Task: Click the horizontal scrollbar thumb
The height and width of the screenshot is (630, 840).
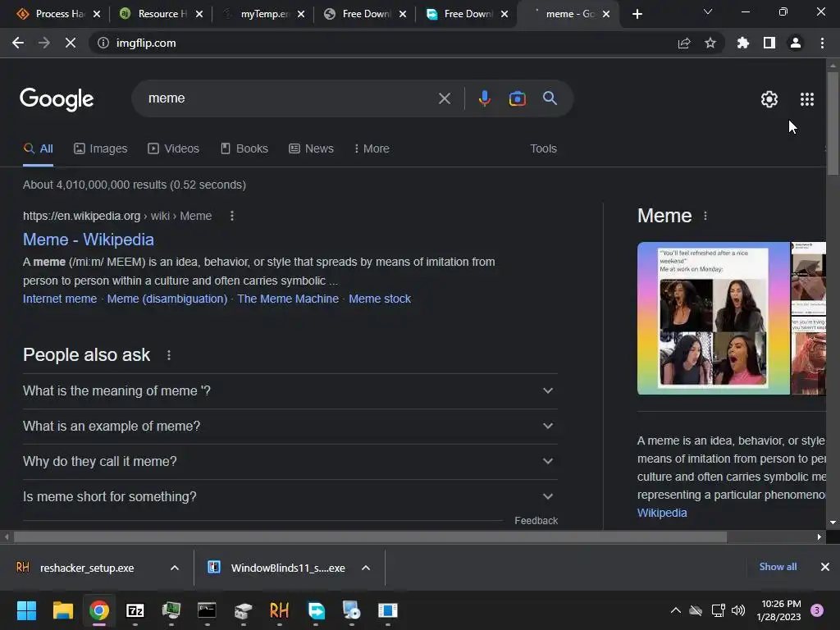Action: tap(370, 536)
